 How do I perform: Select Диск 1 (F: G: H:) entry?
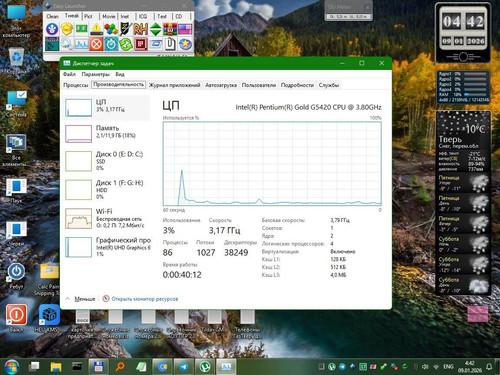point(107,189)
